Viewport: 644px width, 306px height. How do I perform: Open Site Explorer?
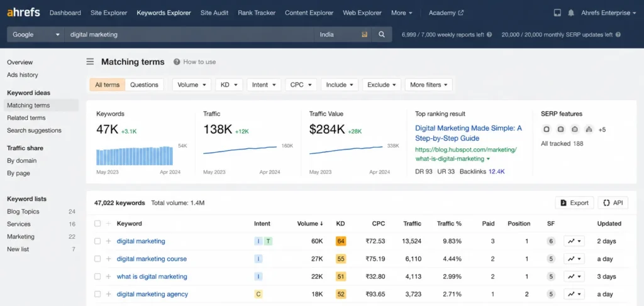pos(109,13)
